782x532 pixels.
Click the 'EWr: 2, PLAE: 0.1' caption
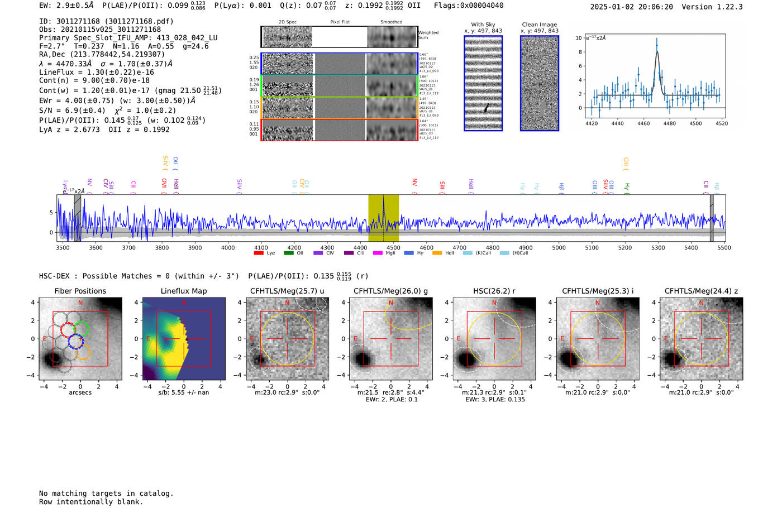[392, 400]
